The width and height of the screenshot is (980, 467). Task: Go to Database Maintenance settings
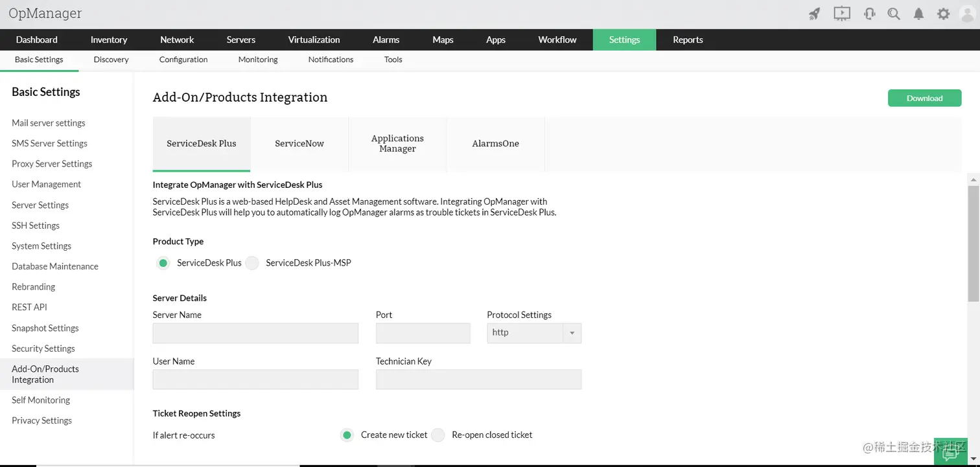55,266
